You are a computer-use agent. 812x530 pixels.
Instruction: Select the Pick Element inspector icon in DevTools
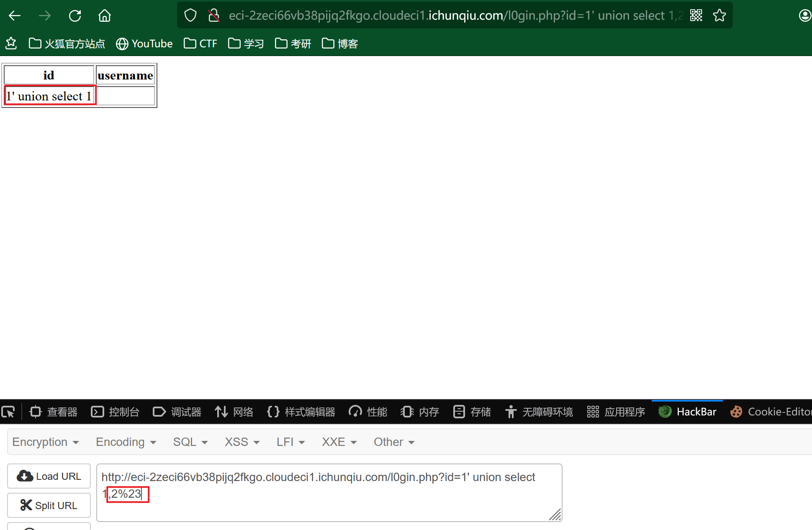(x=9, y=412)
